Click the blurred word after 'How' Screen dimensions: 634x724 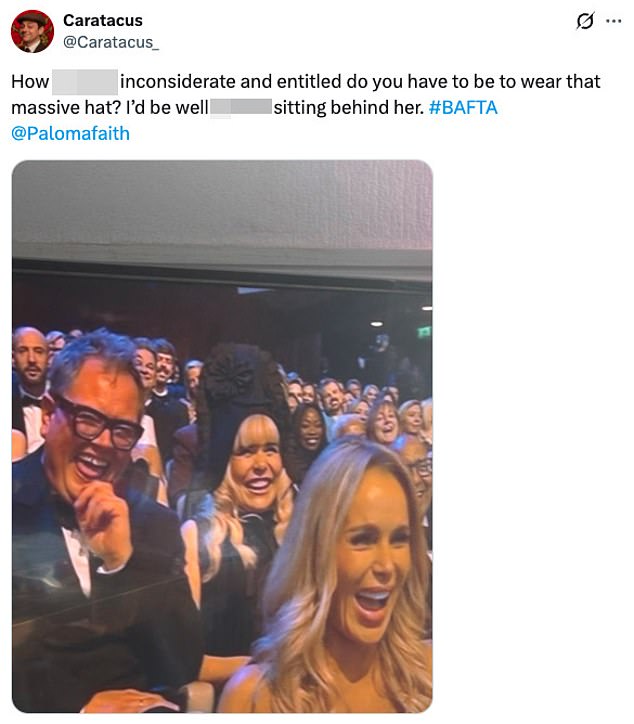85,82
